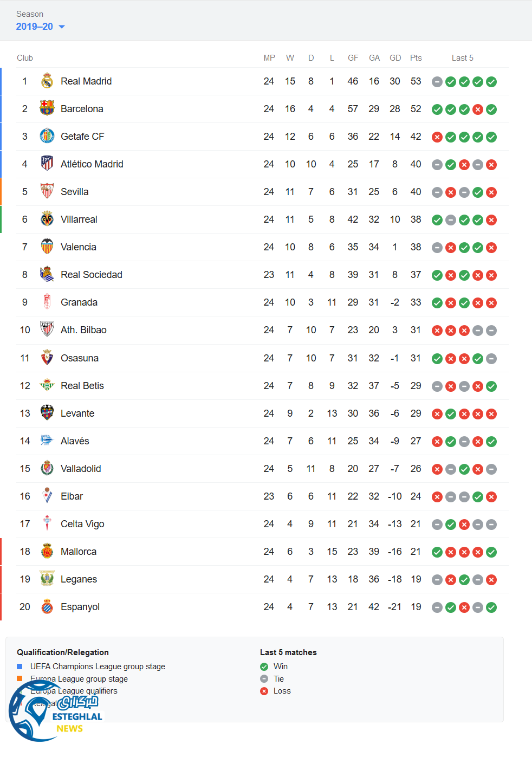Click the Espanyol club crest
The image size is (532, 757).
pyautogui.click(x=47, y=606)
